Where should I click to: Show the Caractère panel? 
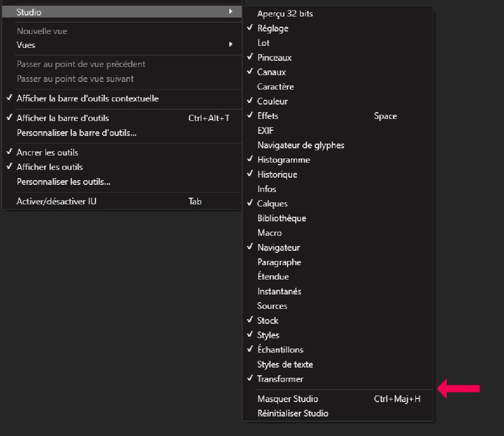pos(338,87)
